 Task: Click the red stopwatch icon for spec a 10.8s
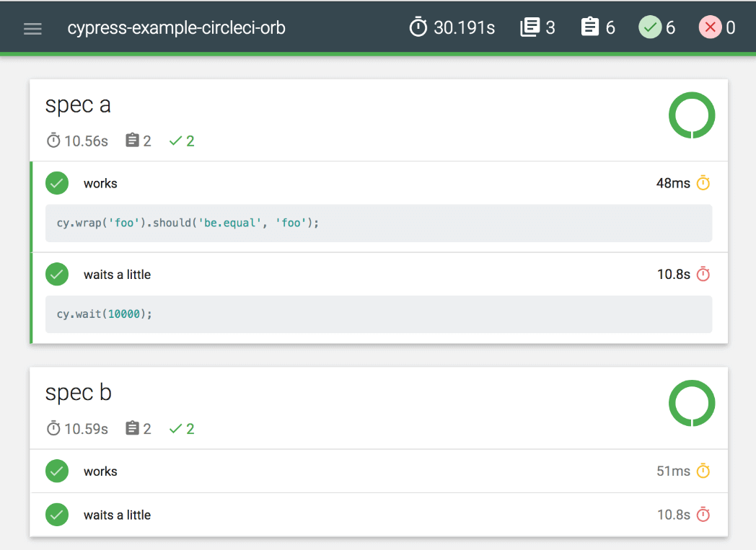[x=703, y=275]
